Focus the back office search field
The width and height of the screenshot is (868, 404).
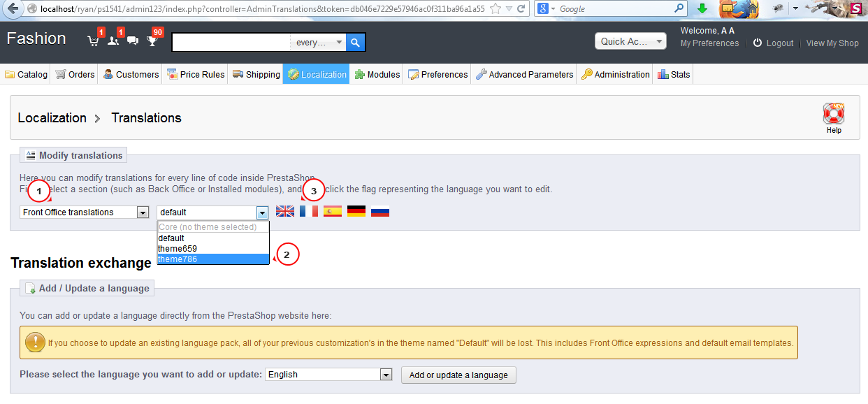click(x=231, y=43)
